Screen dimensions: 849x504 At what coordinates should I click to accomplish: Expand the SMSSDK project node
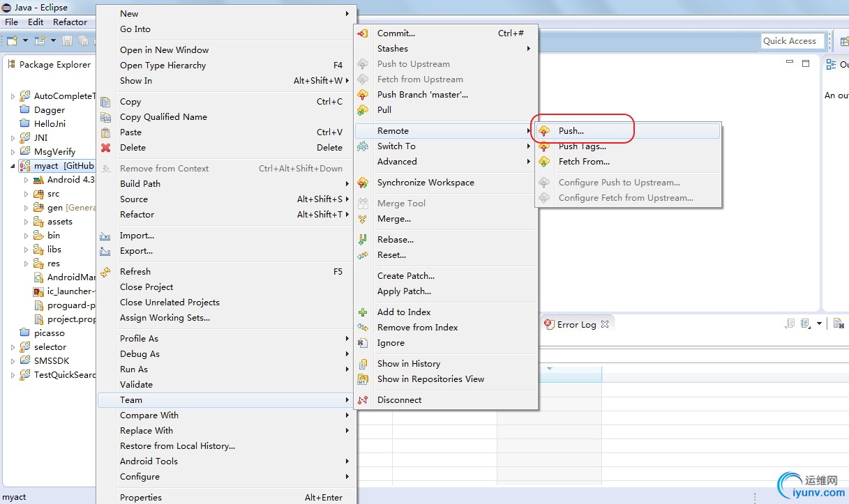pos(13,361)
